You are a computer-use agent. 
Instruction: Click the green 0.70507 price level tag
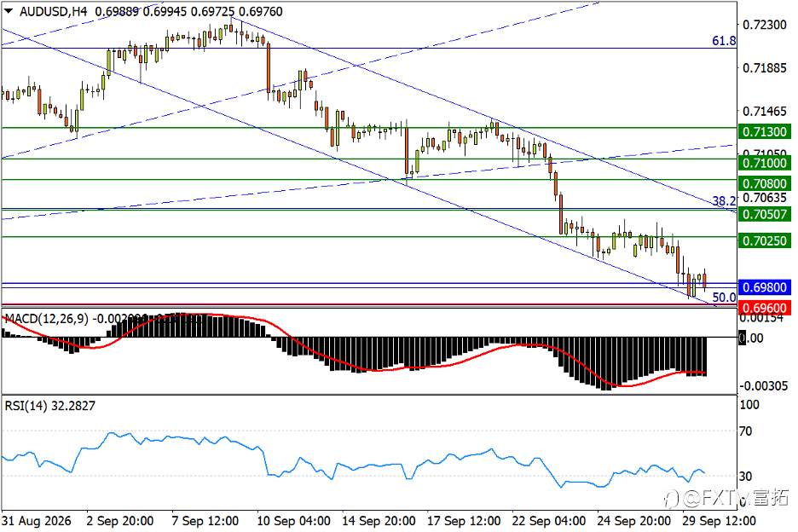(765, 214)
